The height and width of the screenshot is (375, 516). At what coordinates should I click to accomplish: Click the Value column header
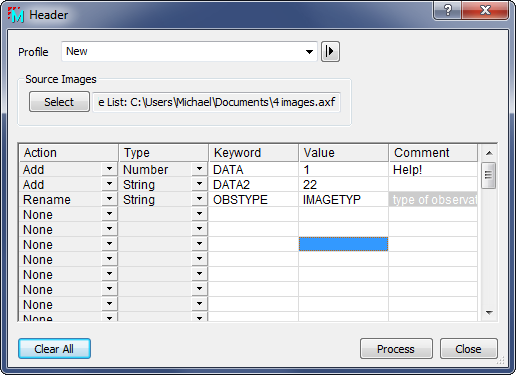pyautogui.click(x=344, y=153)
